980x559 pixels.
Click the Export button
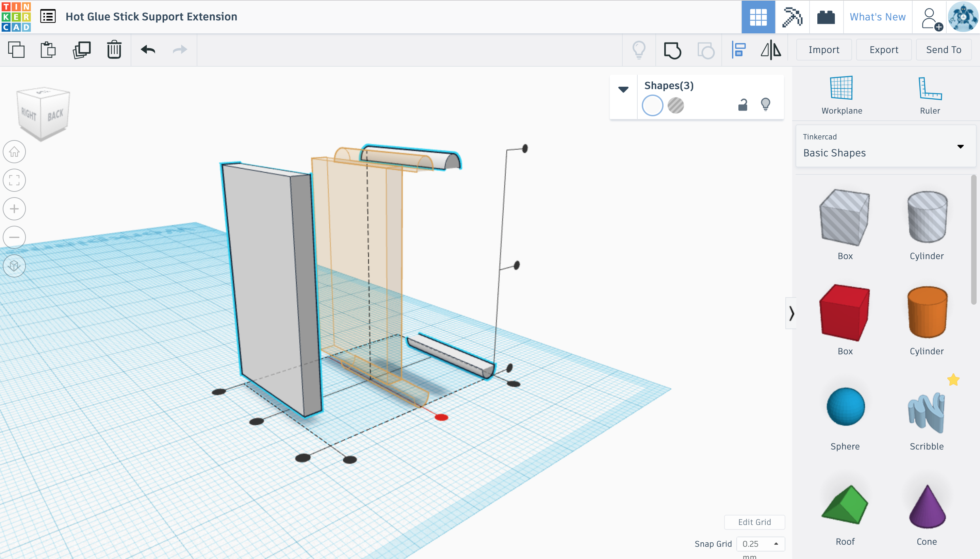click(884, 50)
